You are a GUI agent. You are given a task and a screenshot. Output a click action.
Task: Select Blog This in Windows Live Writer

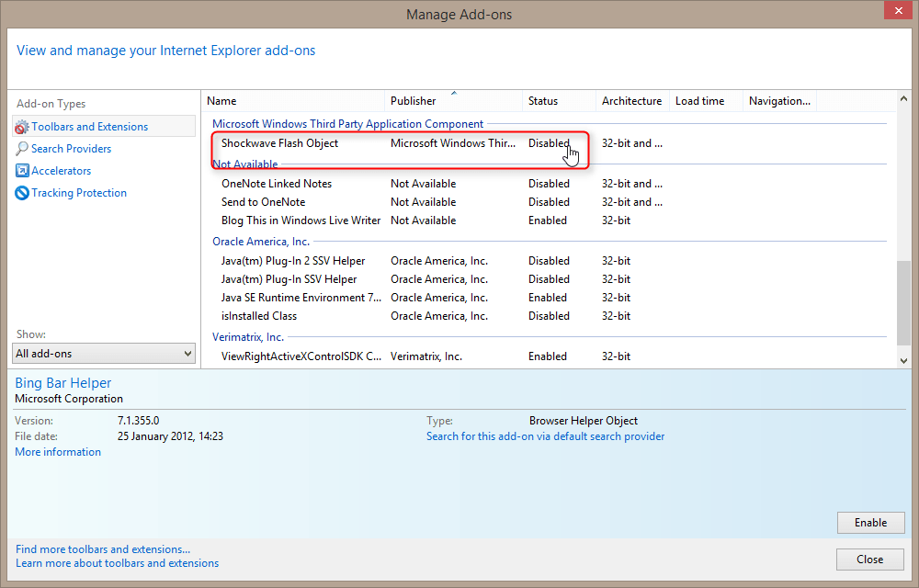301,220
